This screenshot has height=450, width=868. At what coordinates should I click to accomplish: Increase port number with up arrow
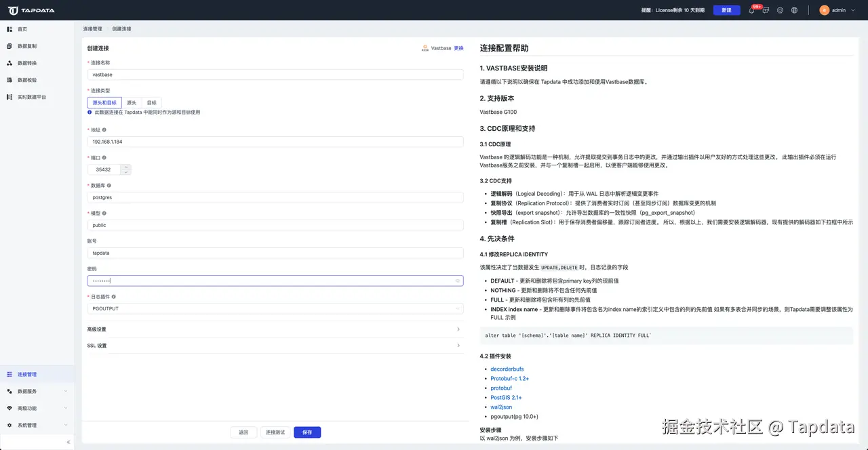point(126,167)
